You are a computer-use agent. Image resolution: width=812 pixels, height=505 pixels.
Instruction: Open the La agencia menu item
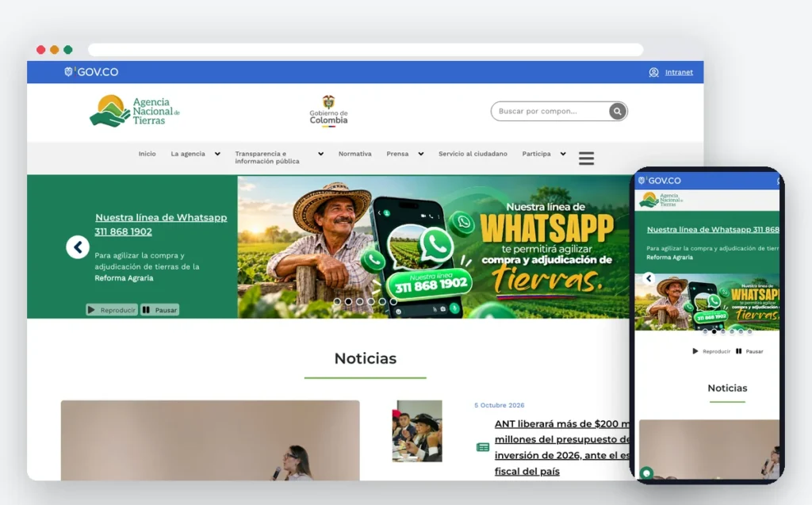click(188, 154)
